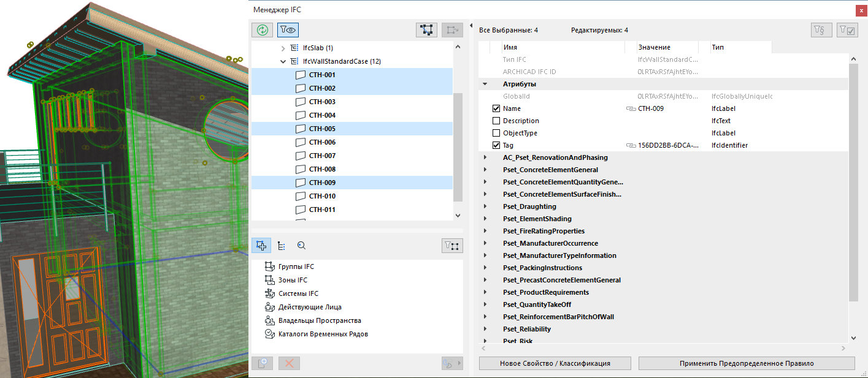Expand Pset_Draughting property set
Screen dimensions: 868x378
[485, 206]
